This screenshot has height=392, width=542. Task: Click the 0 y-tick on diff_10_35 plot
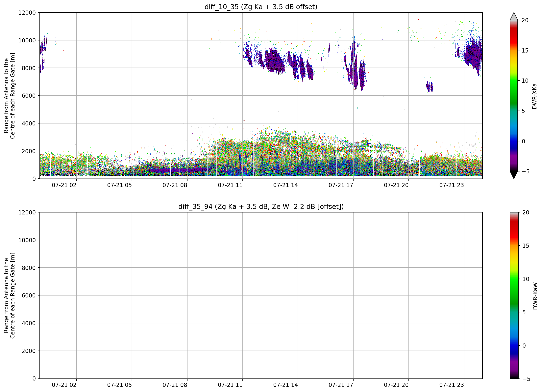34,179
